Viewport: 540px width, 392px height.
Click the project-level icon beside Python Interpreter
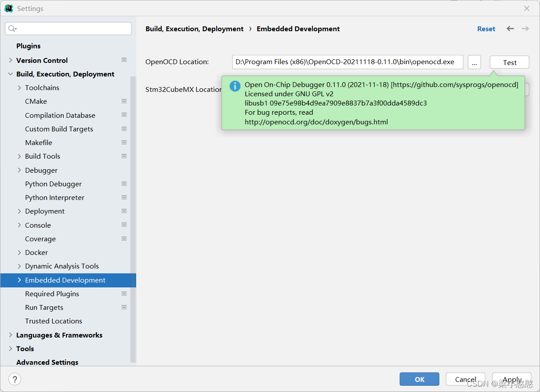tap(124, 198)
